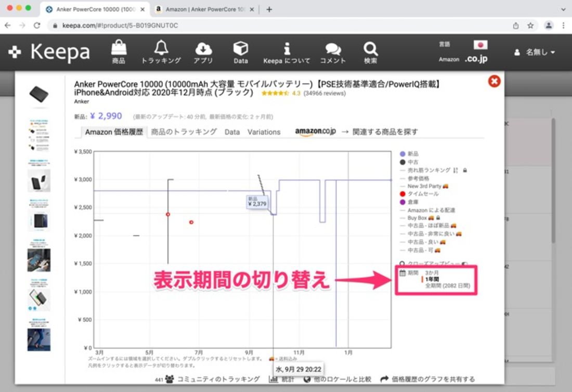
Task: Toggle the 中古品 - ほぼ新品 legend entry
Action: tap(428, 226)
